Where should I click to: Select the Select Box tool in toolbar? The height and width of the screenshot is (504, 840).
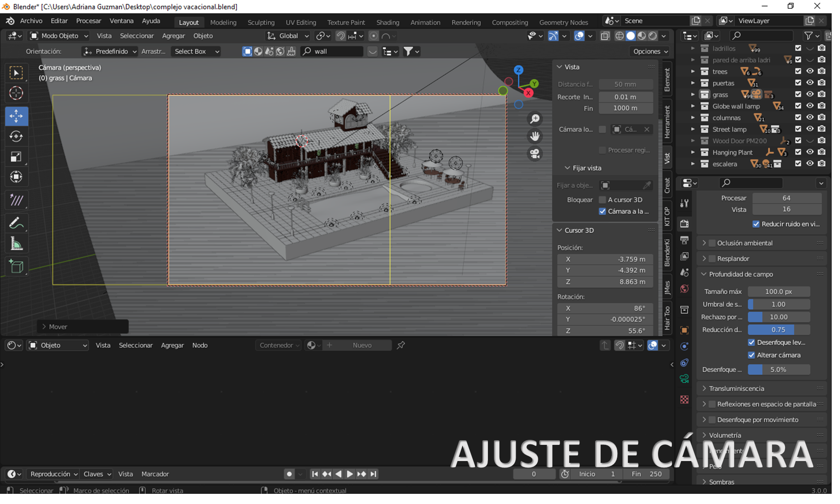(x=16, y=74)
